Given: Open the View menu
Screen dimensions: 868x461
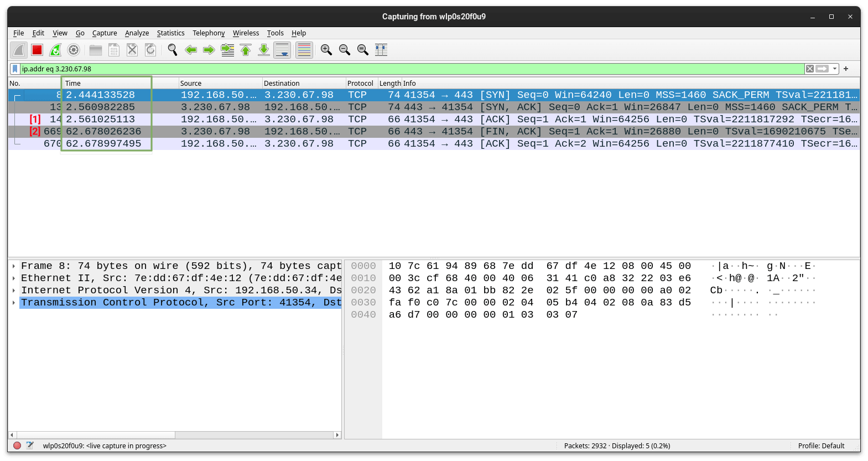Looking at the screenshot, I should [x=60, y=33].
